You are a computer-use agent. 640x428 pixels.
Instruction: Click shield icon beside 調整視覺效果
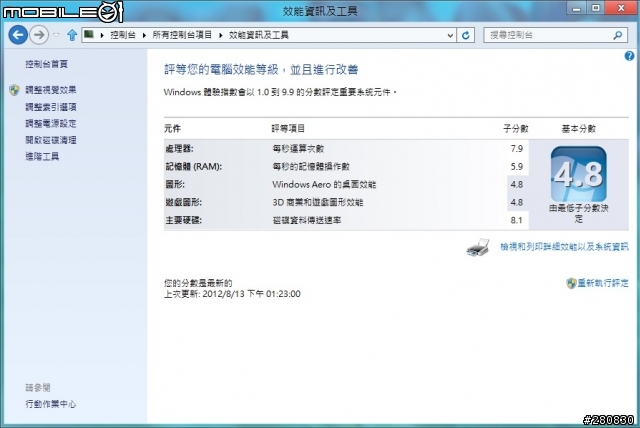click(15, 90)
